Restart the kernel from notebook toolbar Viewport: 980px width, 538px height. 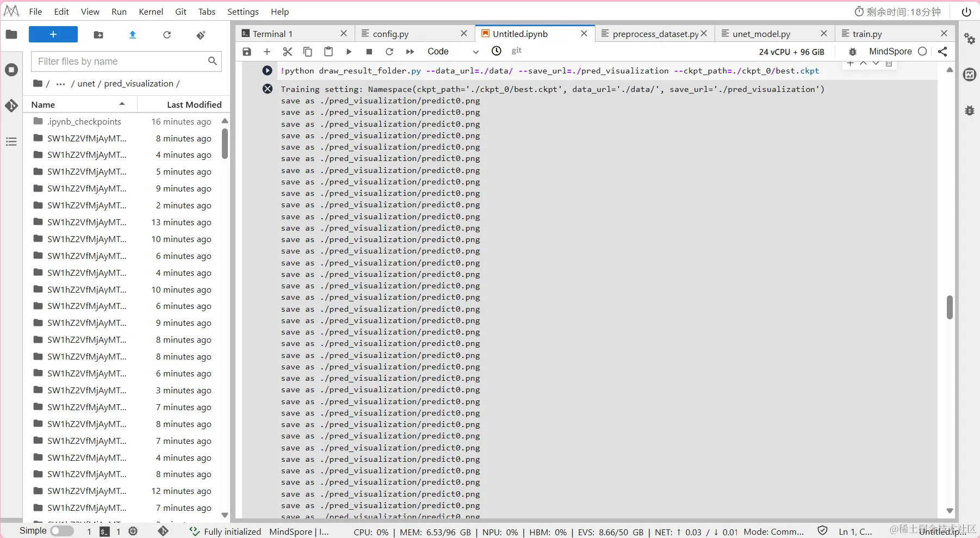[389, 52]
